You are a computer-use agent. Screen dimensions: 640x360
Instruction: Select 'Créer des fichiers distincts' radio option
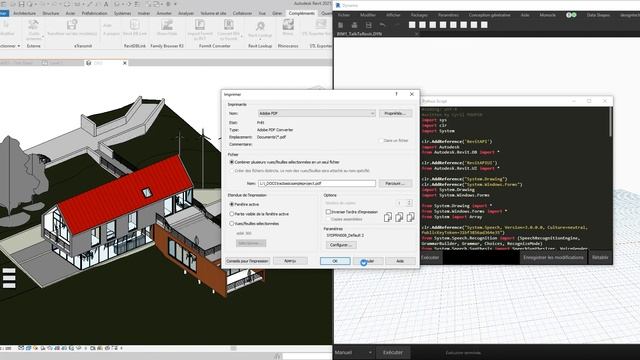(x=232, y=171)
